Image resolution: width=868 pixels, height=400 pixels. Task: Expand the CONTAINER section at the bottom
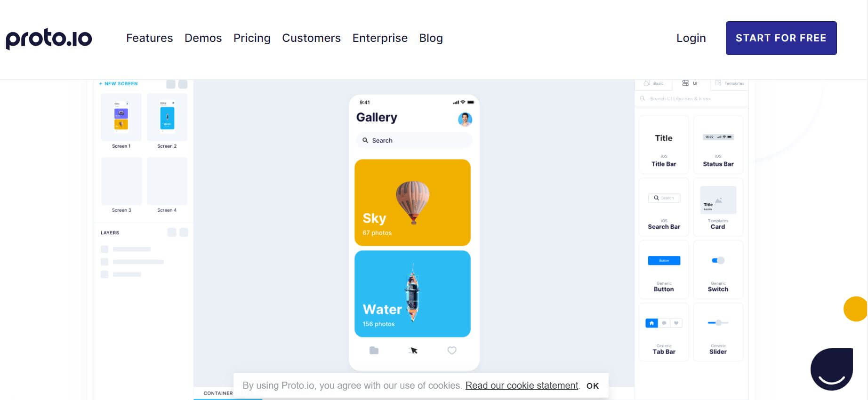coord(217,393)
